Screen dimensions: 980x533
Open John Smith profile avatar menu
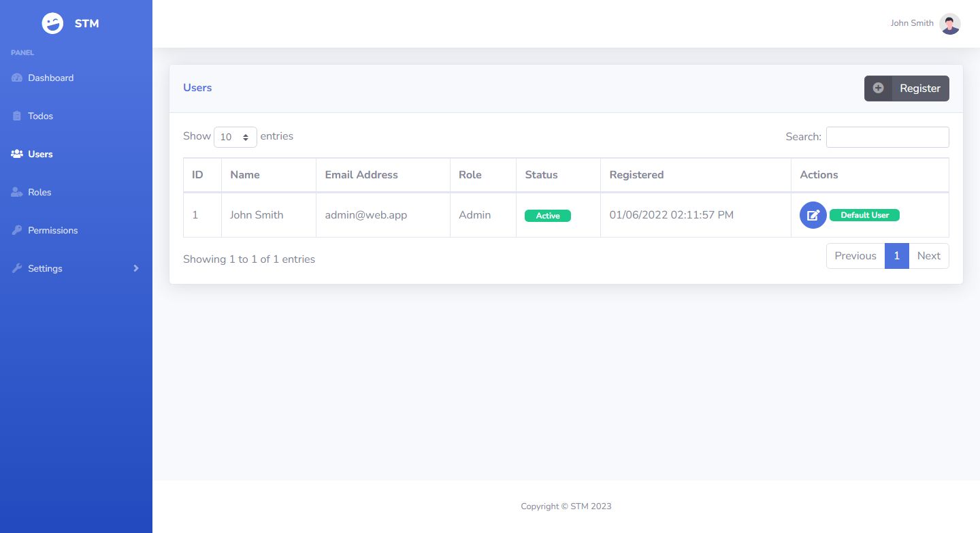tap(949, 24)
